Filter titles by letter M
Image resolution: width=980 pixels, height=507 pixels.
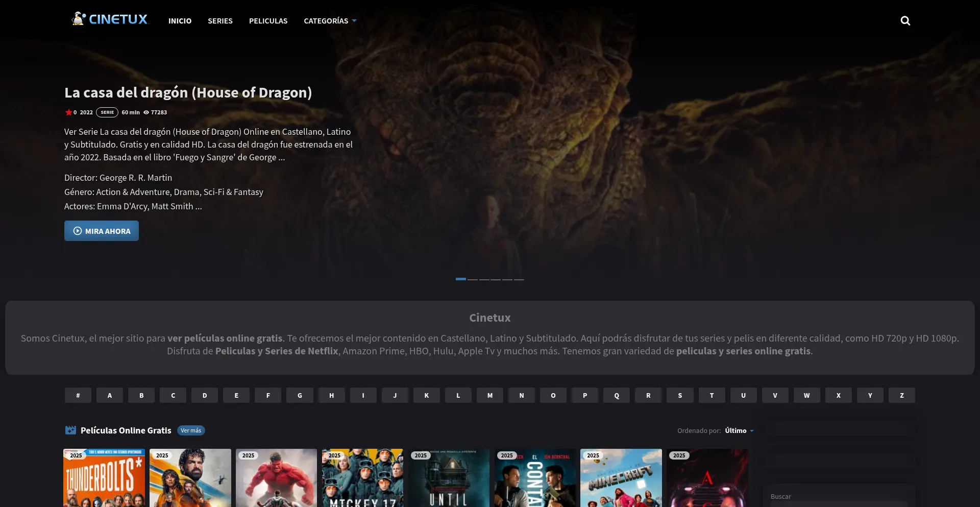coord(490,395)
